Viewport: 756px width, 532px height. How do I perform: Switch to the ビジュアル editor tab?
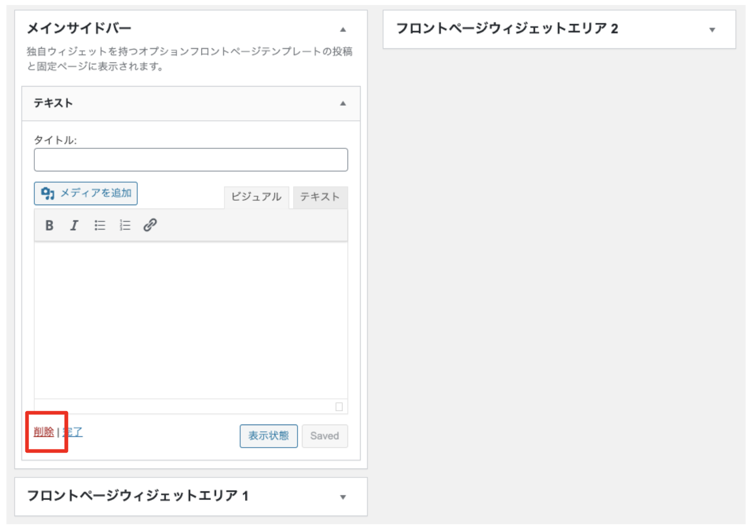pos(256,197)
